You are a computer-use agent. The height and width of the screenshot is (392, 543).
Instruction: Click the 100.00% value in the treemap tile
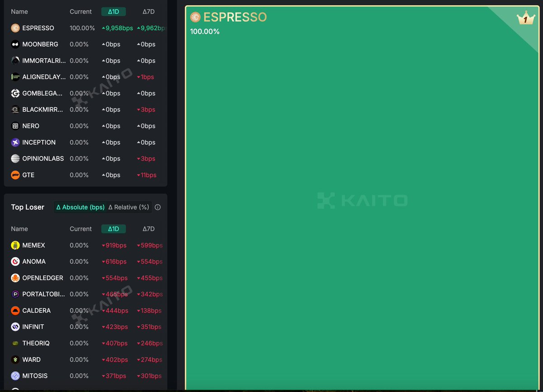205,32
